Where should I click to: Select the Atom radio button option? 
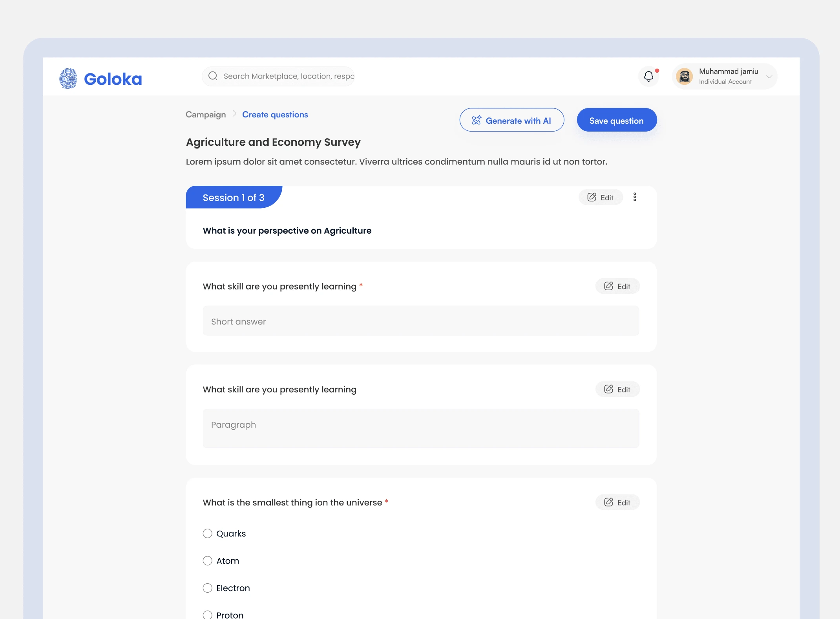[x=207, y=560]
